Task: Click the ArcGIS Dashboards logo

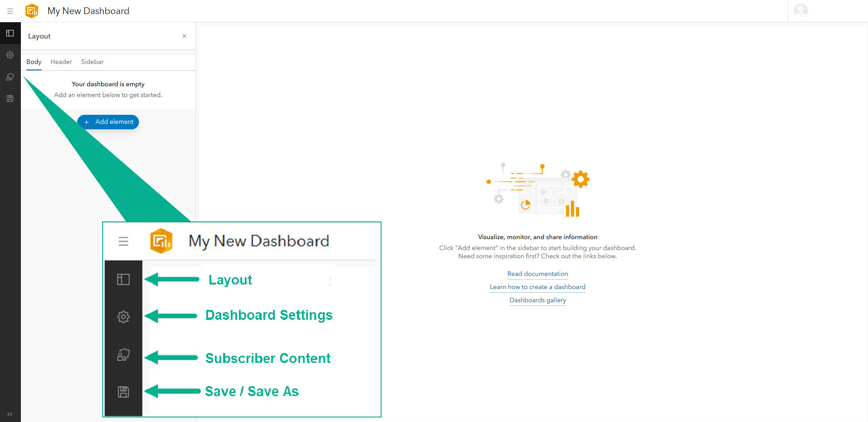Action: [31, 10]
